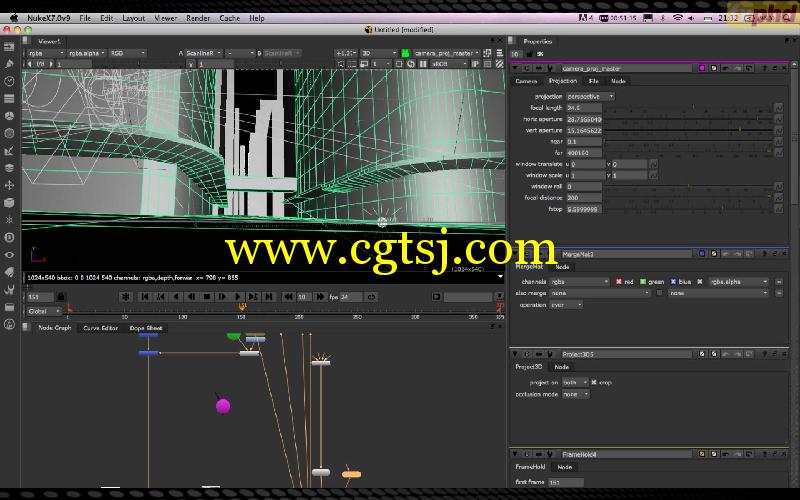This screenshot has width=800, height=500.
Task: Click the focal length slider
Action: 689,108
